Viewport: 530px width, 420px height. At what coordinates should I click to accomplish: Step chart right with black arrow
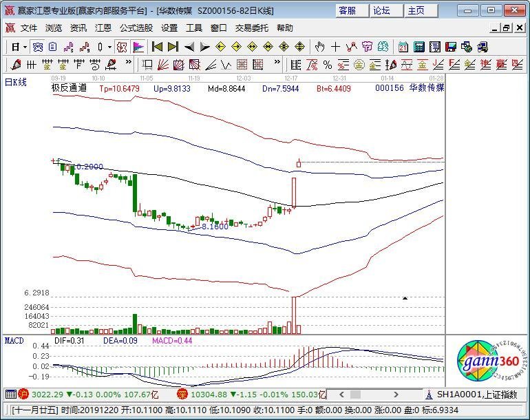tap(205, 47)
